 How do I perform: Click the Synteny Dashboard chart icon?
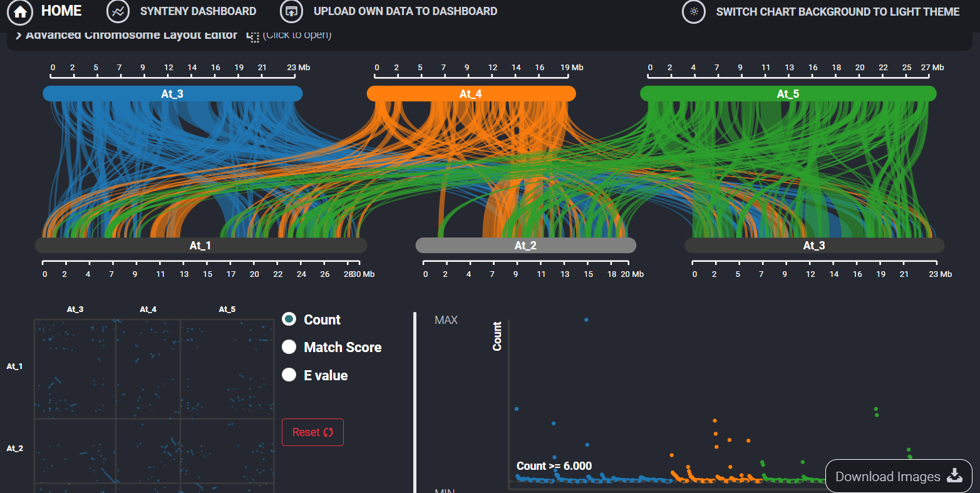[x=118, y=11]
